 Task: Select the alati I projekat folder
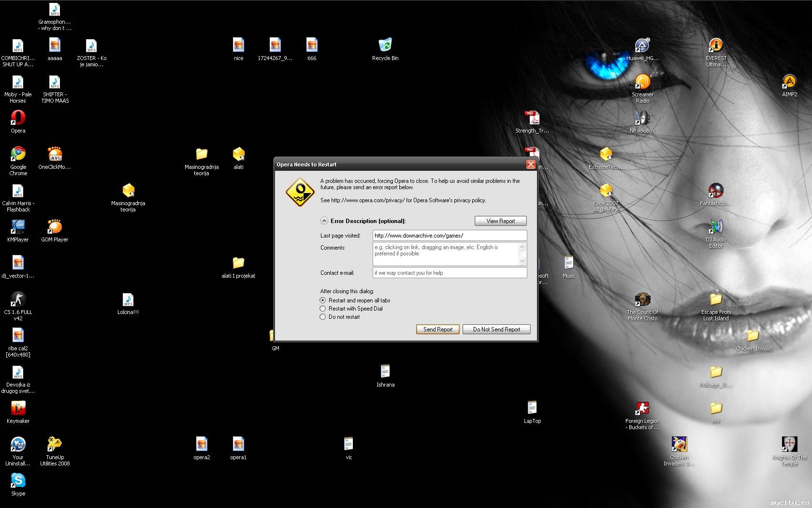point(238,263)
